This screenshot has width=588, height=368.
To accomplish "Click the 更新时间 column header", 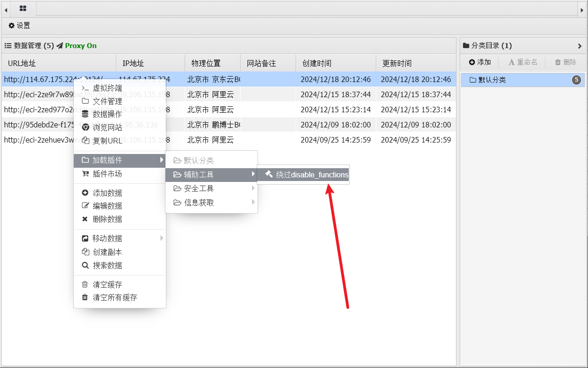I will [416, 63].
